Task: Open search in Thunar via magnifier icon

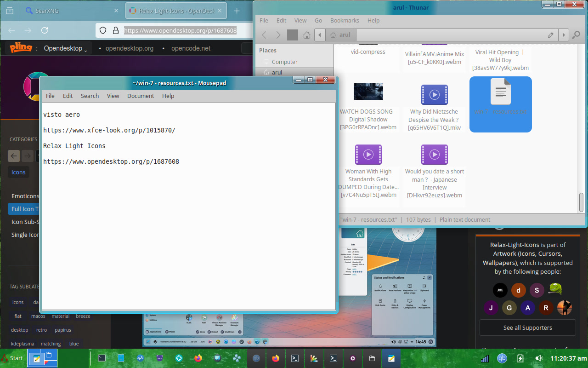Action: coord(576,34)
